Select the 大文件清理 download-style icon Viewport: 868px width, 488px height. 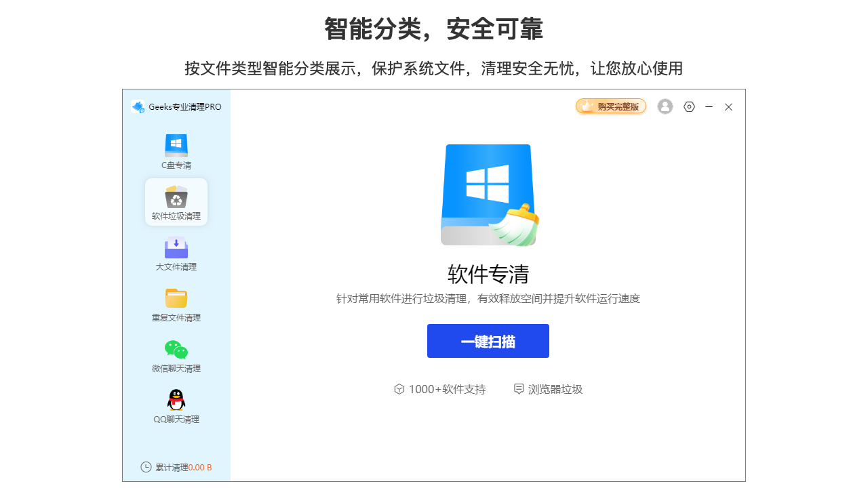click(x=176, y=249)
